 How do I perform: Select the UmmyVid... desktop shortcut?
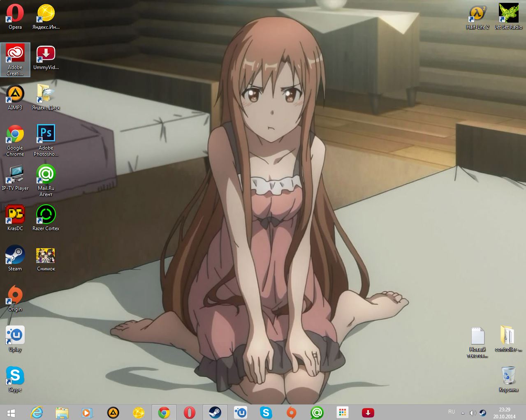(x=46, y=57)
